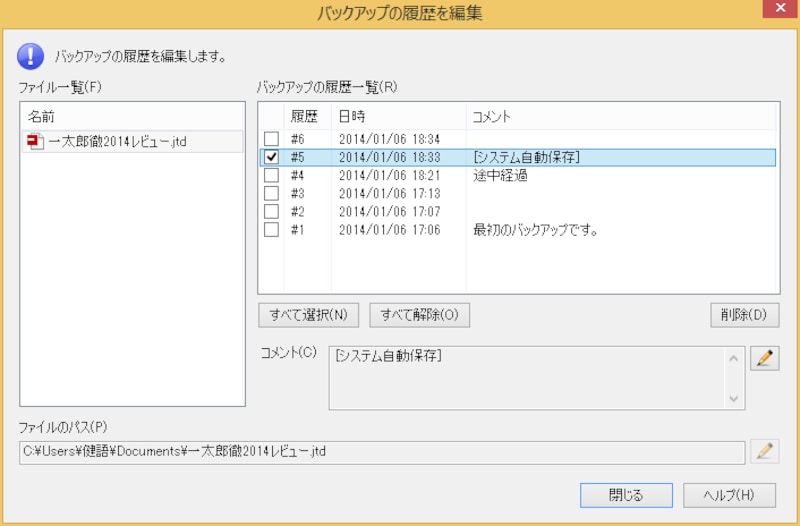This screenshot has height=526, width=800.
Task: Click the comment edit pencil icon
Action: point(764,358)
